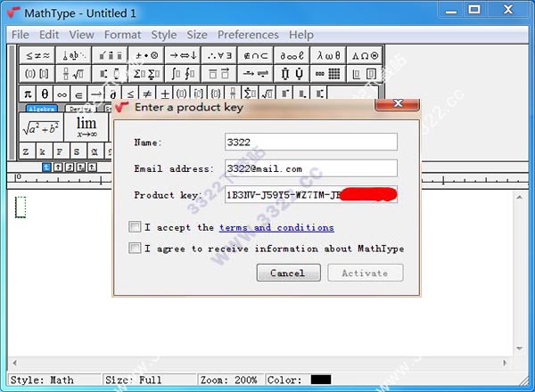Image resolution: width=535 pixels, height=392 pixels.
Task: Click the horizontal scrollbar right arrow
Action: [x=505, y=363]
